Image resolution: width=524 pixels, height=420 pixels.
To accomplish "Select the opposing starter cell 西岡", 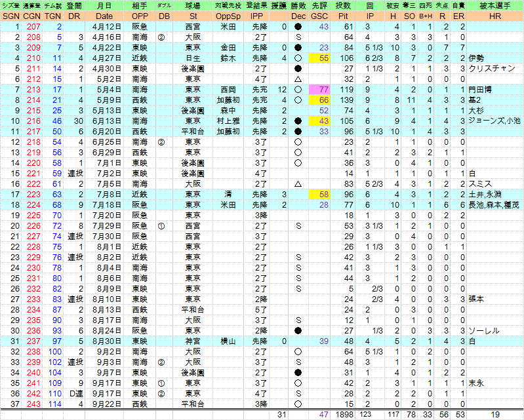I will coord(228,90).
